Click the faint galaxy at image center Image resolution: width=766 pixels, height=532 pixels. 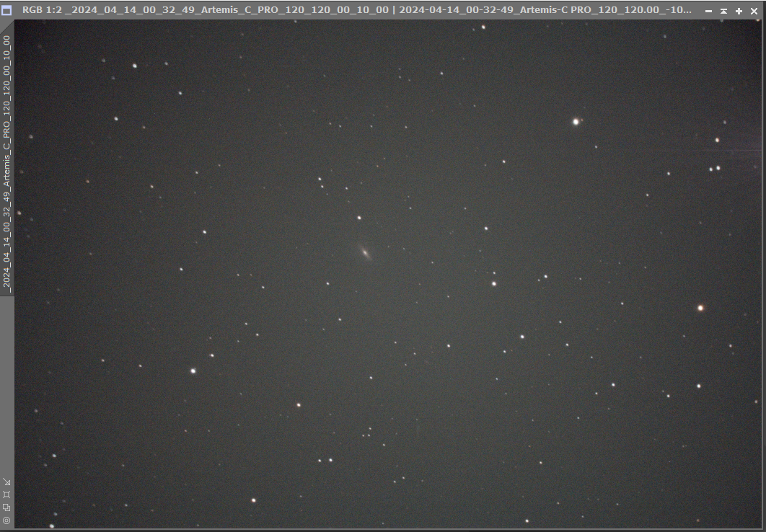point(364,252)
